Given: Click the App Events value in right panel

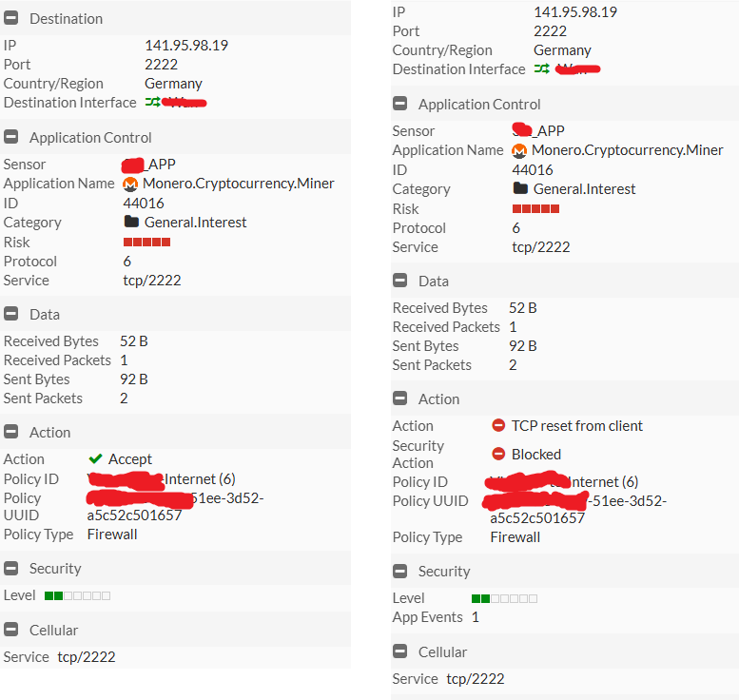Looking at the screenshot, I should tap(476, 617).
